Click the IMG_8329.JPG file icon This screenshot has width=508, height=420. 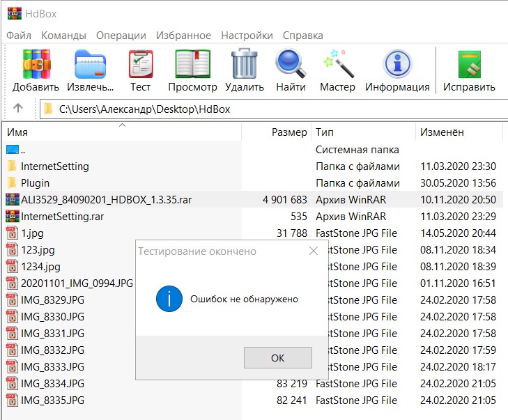12,300
